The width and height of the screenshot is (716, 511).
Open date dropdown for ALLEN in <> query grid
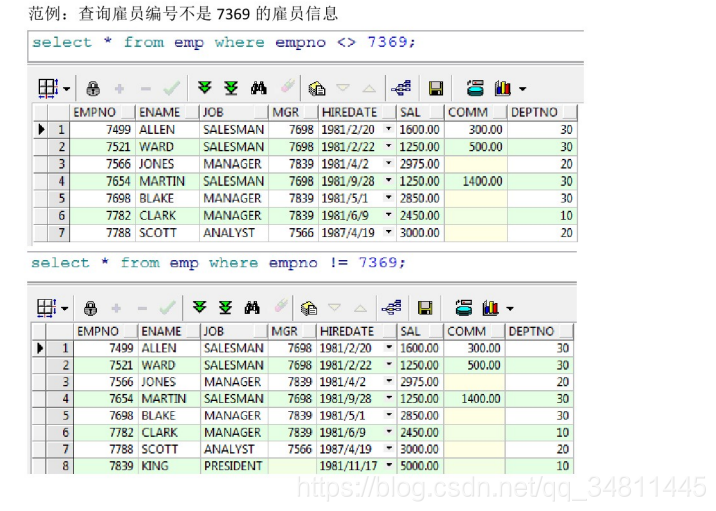[x=388, y=129]
